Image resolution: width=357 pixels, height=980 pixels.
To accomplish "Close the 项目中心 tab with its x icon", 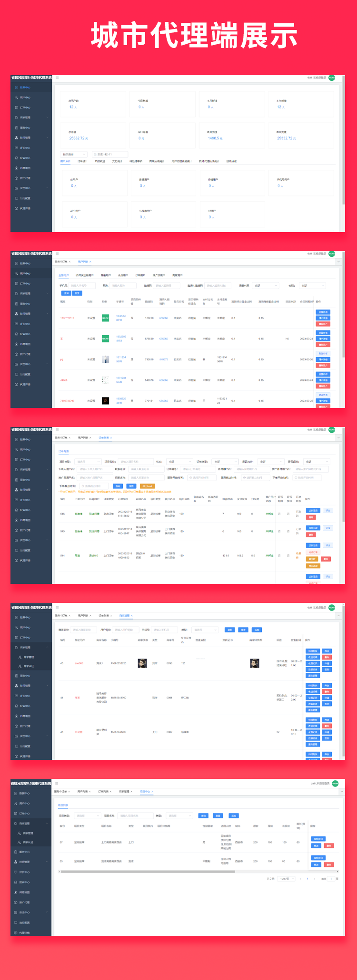I will click(x=152, y=792).
